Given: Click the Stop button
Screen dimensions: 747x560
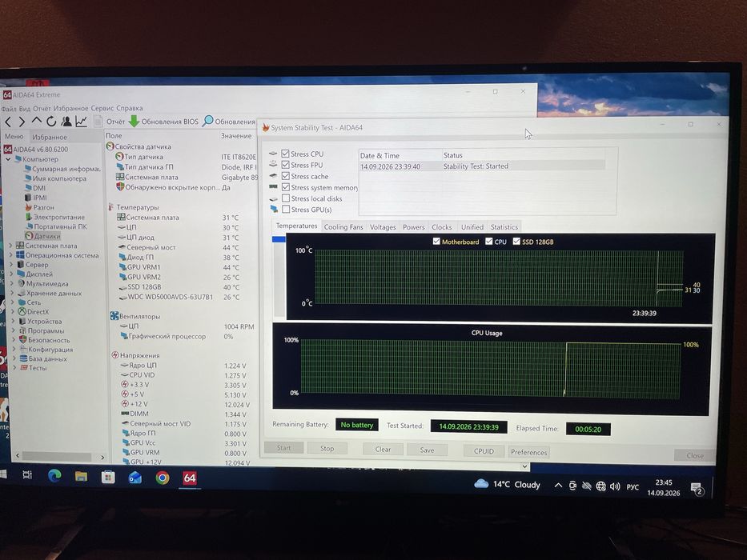Looking at the screenshot, I should [x=327, y=448].
